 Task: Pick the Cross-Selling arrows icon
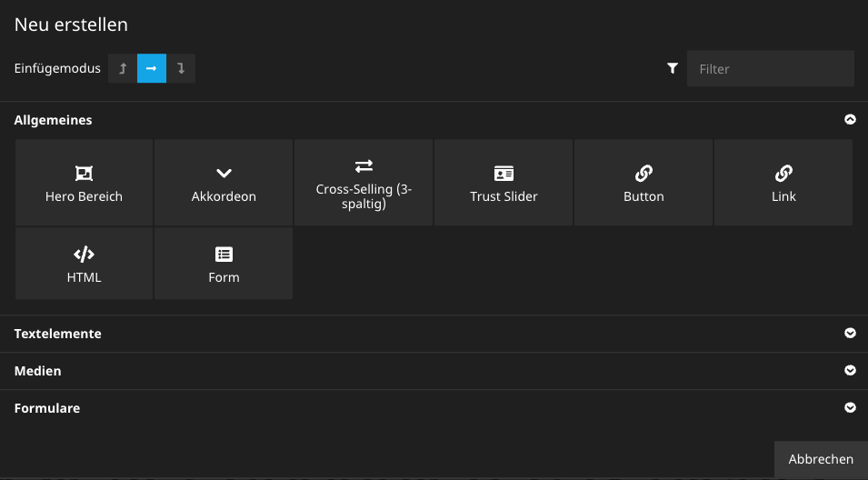coord(364,165)
